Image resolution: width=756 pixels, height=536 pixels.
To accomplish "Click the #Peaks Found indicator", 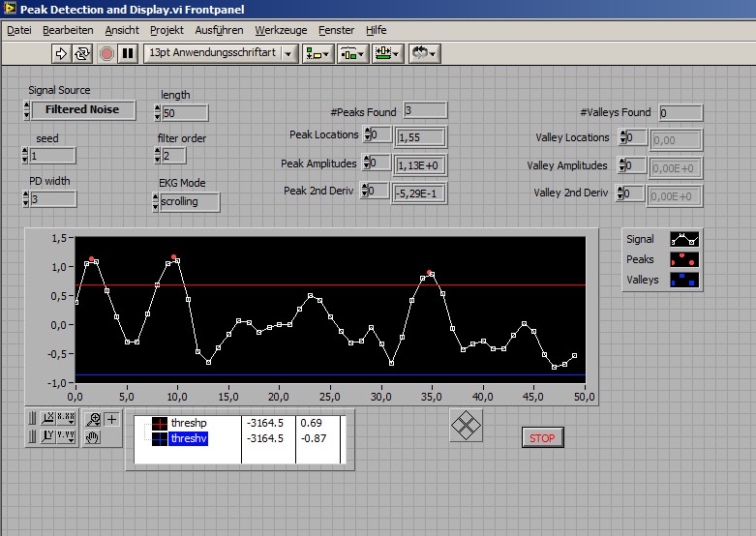I will (425, 110).
